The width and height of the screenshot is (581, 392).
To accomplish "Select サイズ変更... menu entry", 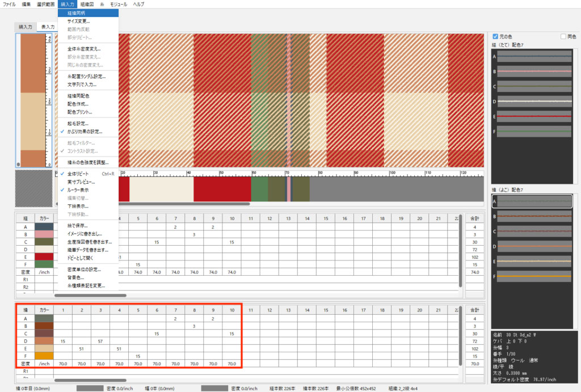I will (x=78, y=21).
